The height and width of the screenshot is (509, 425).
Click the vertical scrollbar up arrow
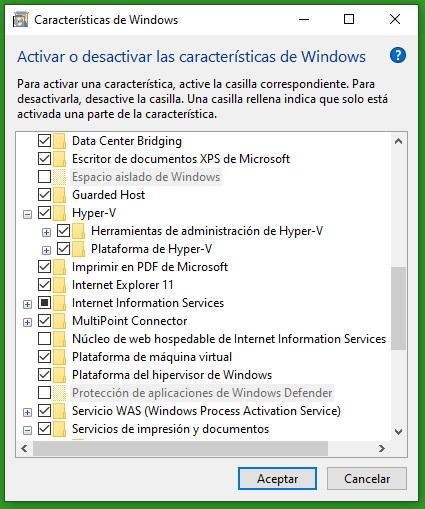[x=398, y=141]
